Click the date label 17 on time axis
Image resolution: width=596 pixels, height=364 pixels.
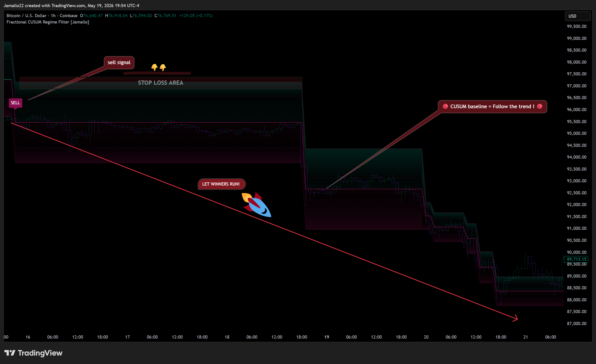[x=127, y=337]
